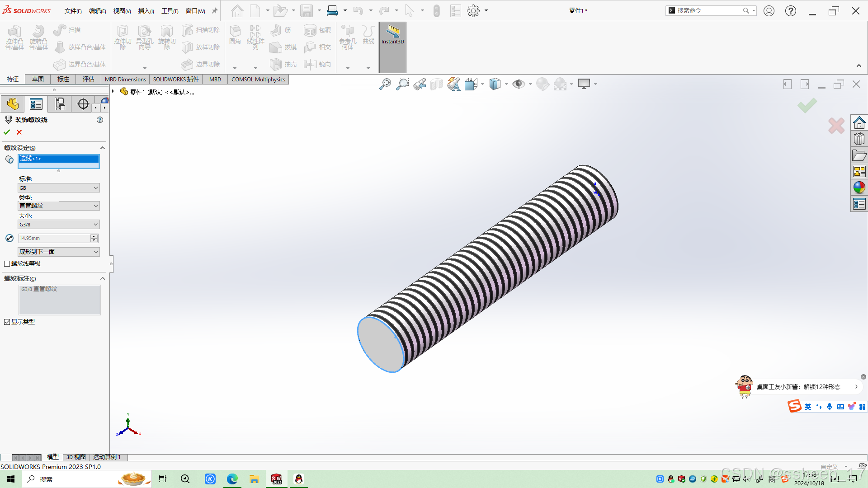
Task: Enable the 螺纹线等级 checkbox
Action: 7,264
